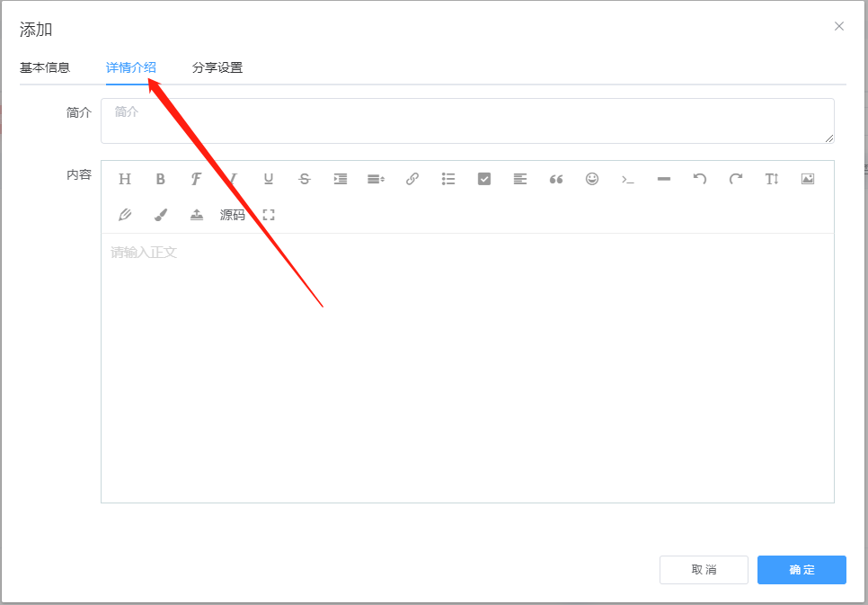The height and width of the screenshot is (605, 868).
Task: Open the 分享设置 tab
Action: [x=217, y=67]
